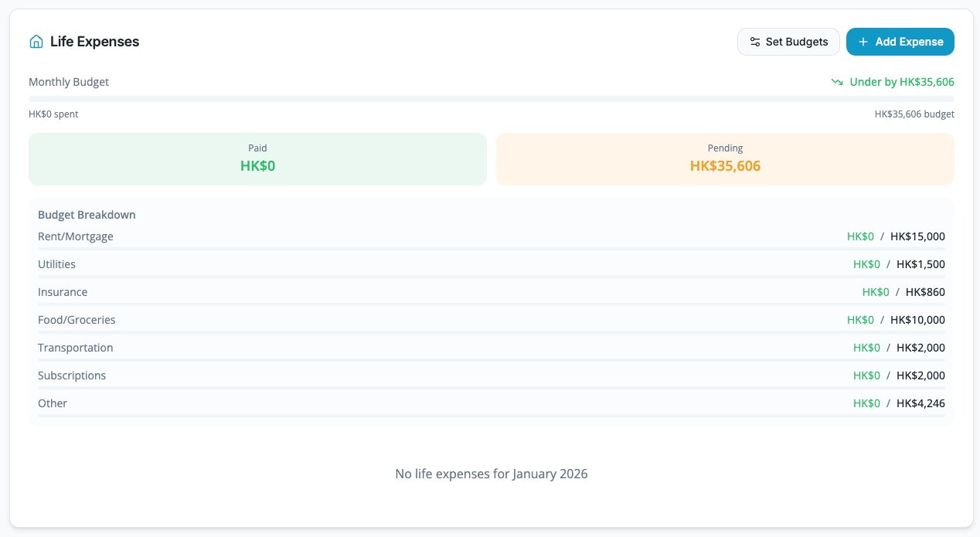
Task: Click the plus icon in Add Expense
Action: [863, 42]
